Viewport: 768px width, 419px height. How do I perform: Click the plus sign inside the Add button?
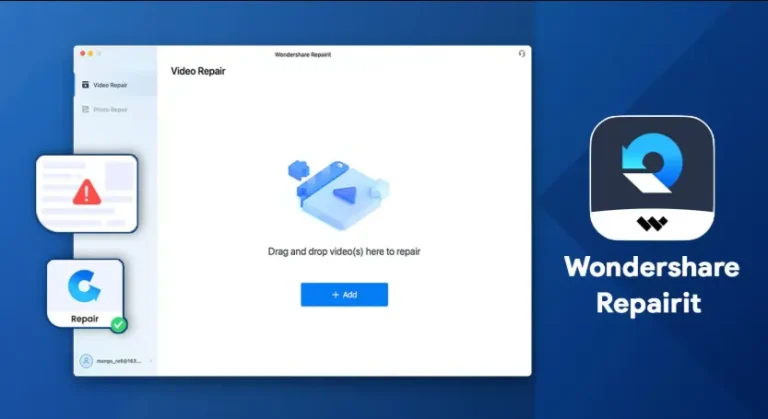[336, 295]
